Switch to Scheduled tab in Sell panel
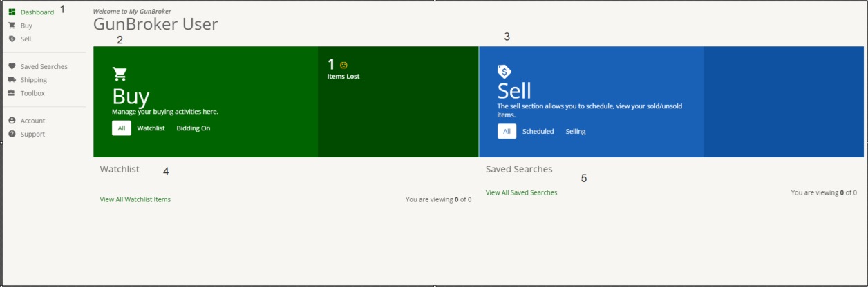Screen dimensions: 868x287 click(x=538, y=131)
